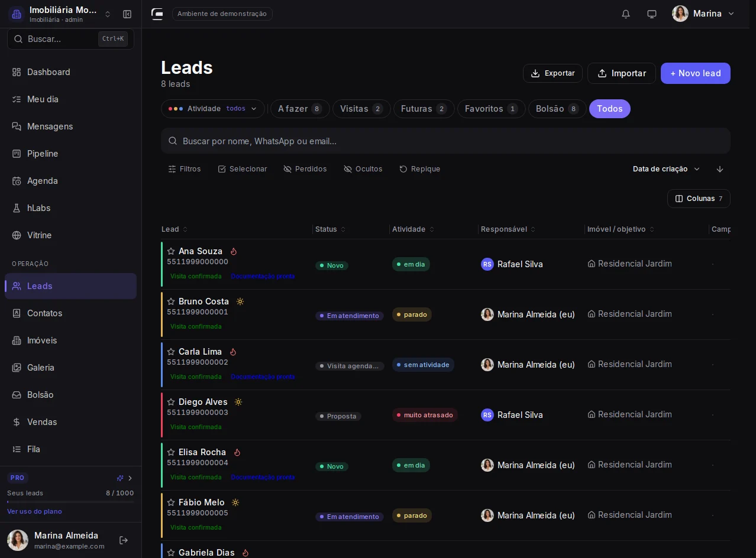Click the flame icon beside Carla Lima
The height and width of the screenshot is (558, 756).
233,352
